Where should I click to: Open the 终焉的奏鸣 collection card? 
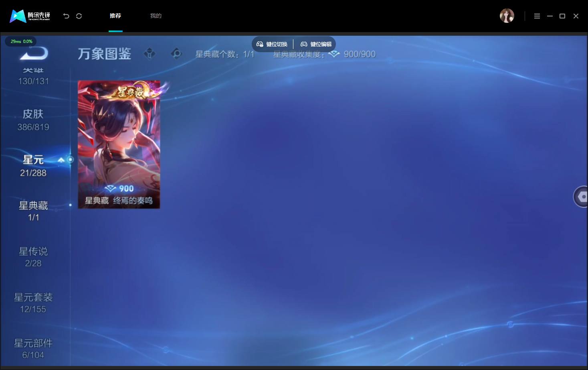pos(119,144)
